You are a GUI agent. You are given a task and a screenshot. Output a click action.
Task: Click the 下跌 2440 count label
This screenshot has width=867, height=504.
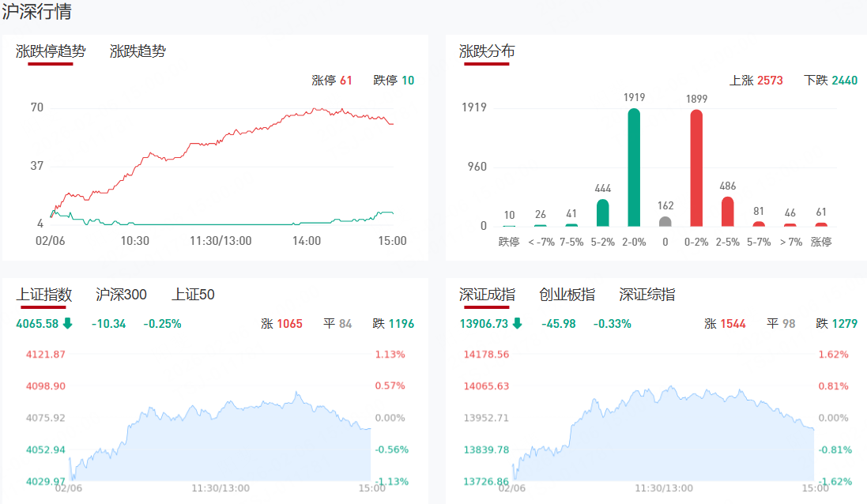[830, 81]
